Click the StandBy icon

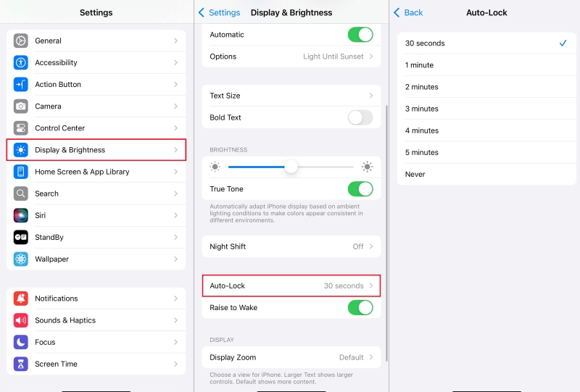21,237
